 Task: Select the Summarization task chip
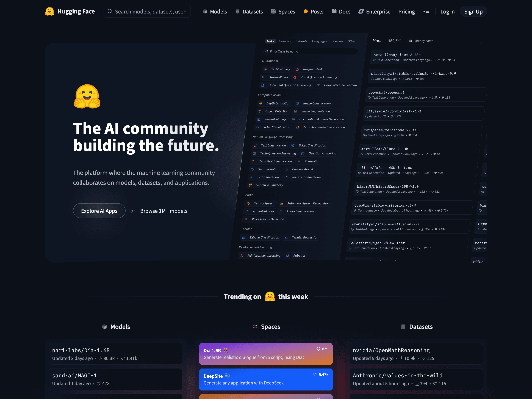[265, 169]
